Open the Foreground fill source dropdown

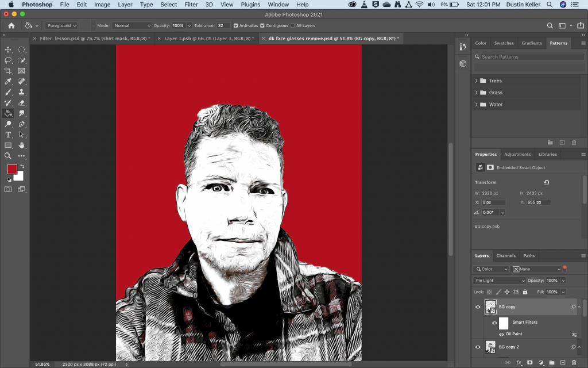click(62, 26)
